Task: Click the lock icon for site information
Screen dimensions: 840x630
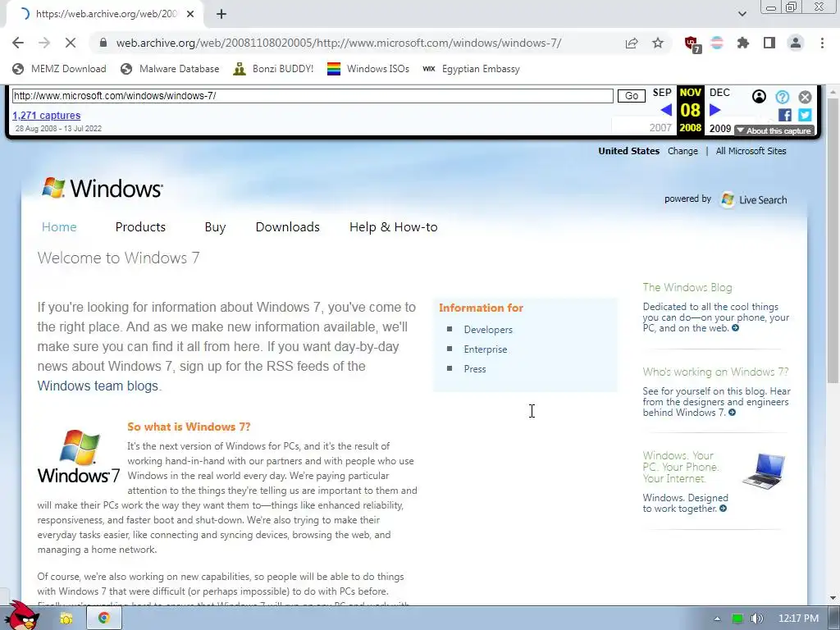Action: 103,43
